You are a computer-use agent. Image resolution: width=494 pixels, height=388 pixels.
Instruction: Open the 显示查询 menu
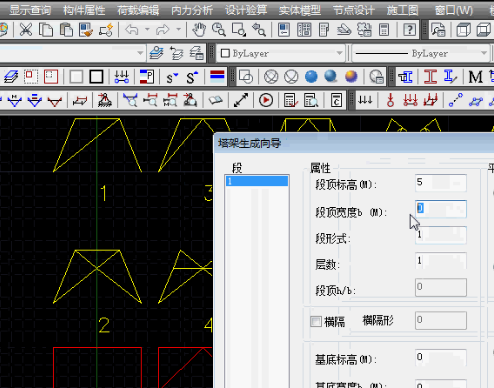point(30,11)
